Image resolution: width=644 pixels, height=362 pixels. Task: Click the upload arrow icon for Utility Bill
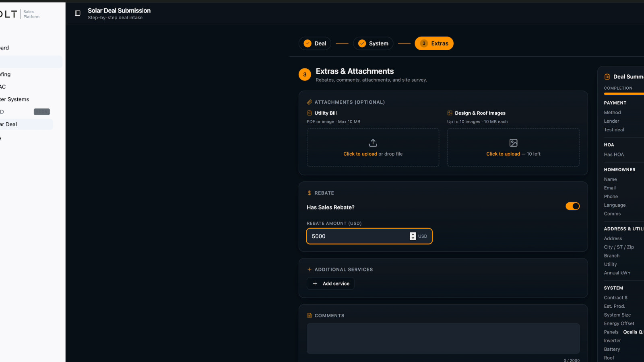point(373,143)
